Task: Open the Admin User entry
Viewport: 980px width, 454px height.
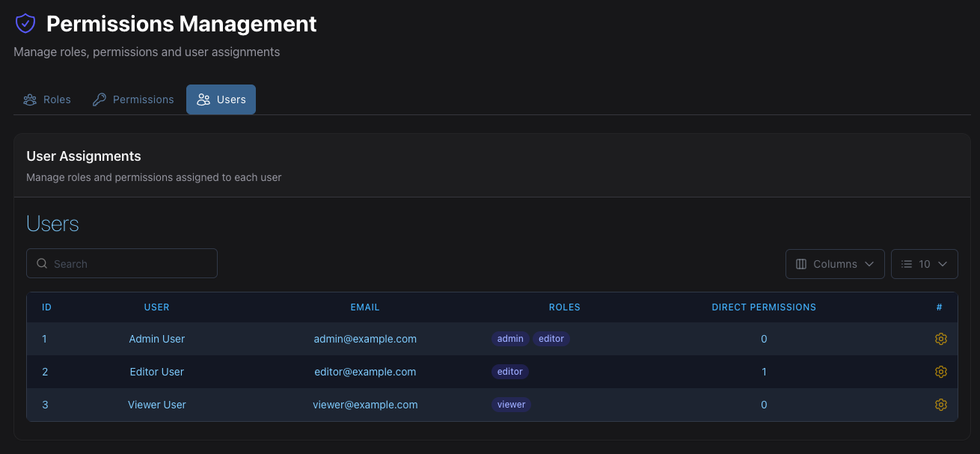Action: [x=156, y=338]
